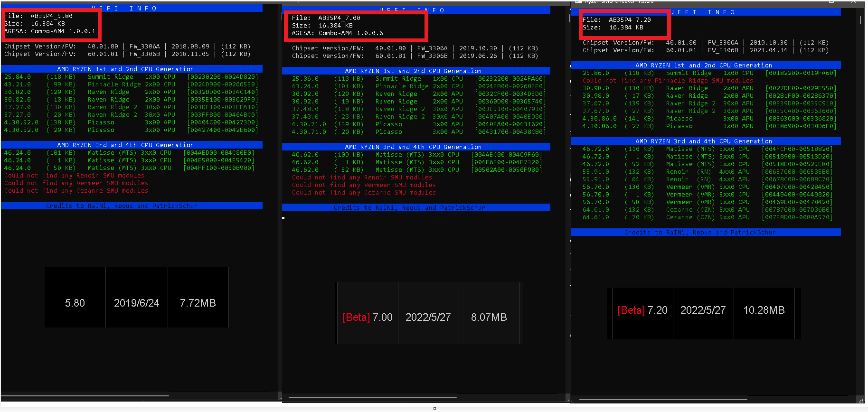The image size is (868, 412).
Task: Select chipset row dated 2019.06.26
Action: click(415, 56)
